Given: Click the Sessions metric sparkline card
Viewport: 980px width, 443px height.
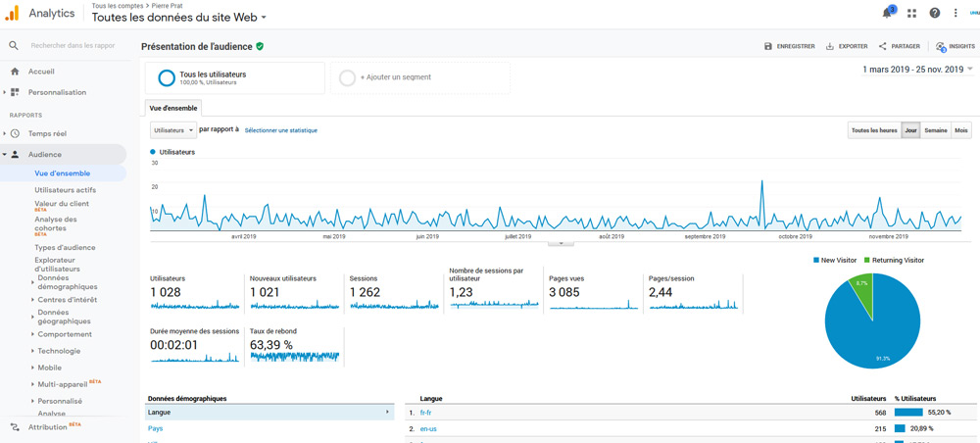Looking at the screenshot, I should tap(394, 292).
